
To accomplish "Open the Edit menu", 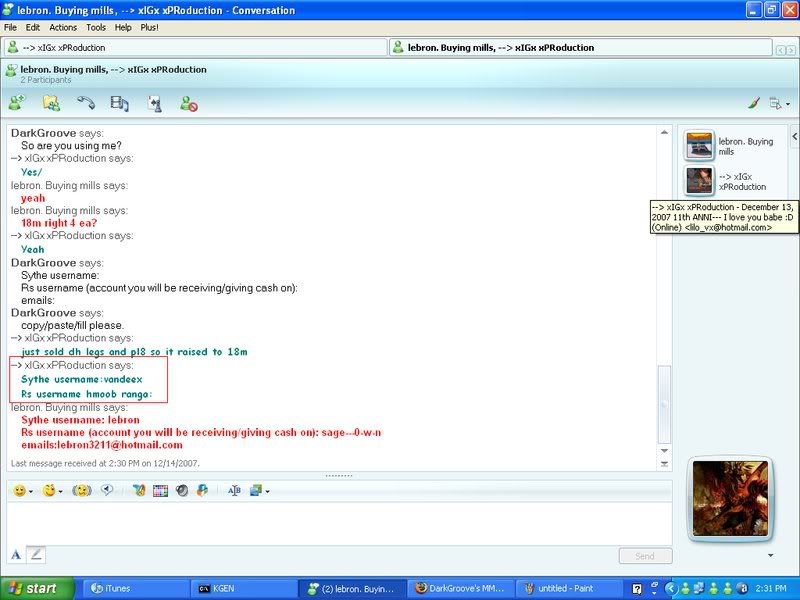I will tap(33, 28).
